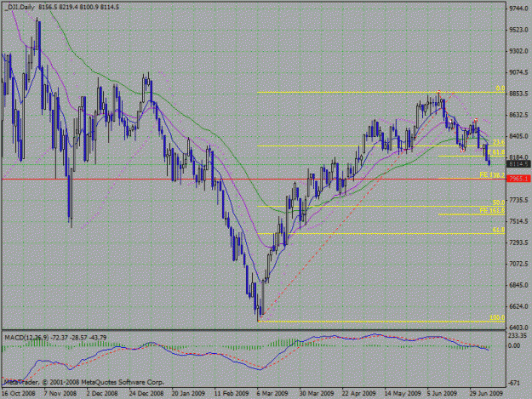Click the 30 Mar 2009 date label
The height and width of the screenshot is (399, 532).
tap(317, 393)
